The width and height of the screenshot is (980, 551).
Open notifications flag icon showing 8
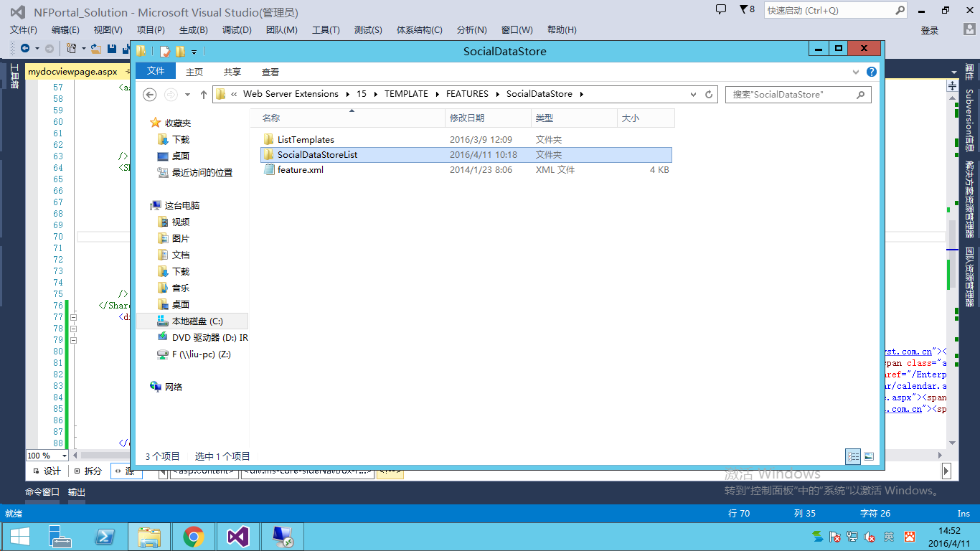click(x=747, y=9)
